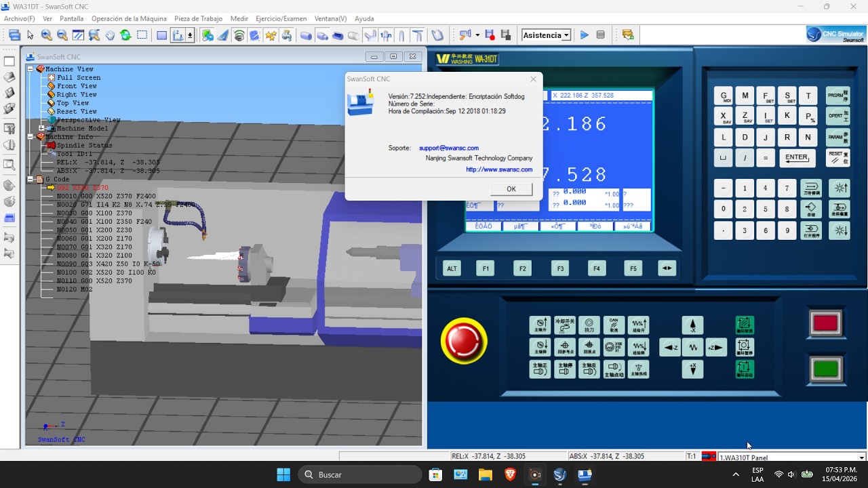The width and height of the screenshot is (868, 488).
Task: Expand the Machine Model tree node
Action: 41,128
